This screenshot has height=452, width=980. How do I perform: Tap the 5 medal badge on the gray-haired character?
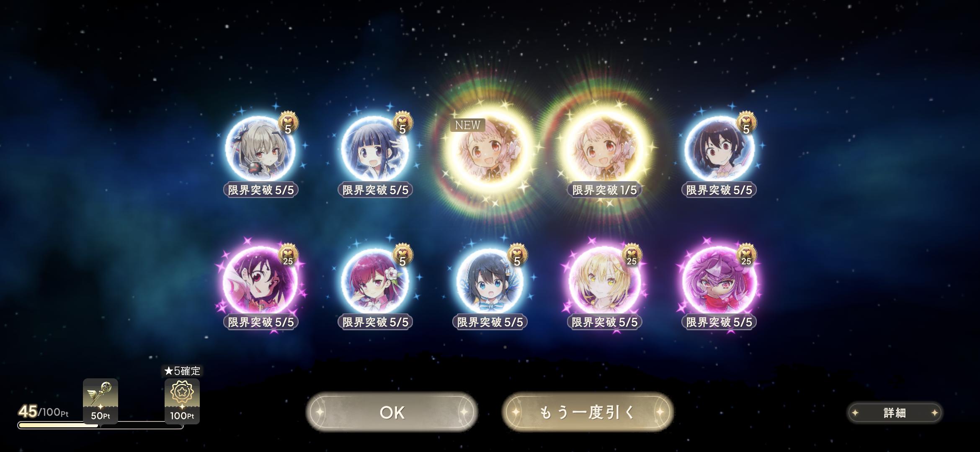click(x=288, y=123)
